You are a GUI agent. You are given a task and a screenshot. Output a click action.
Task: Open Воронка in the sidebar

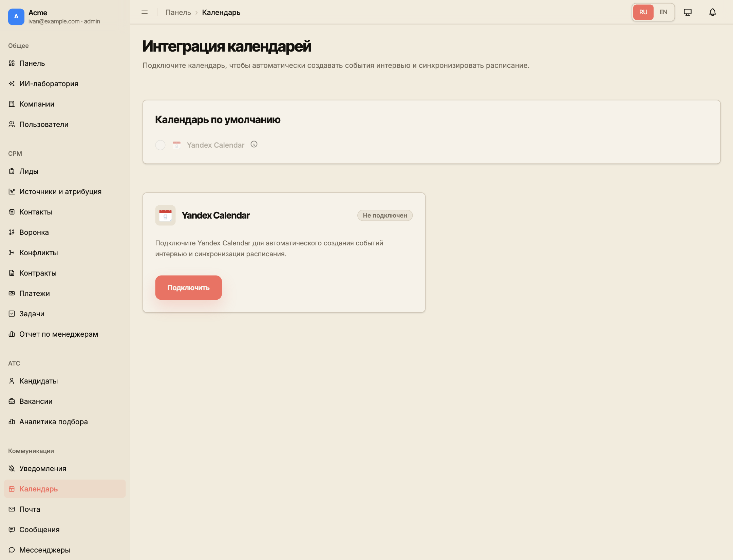[65, 232]
